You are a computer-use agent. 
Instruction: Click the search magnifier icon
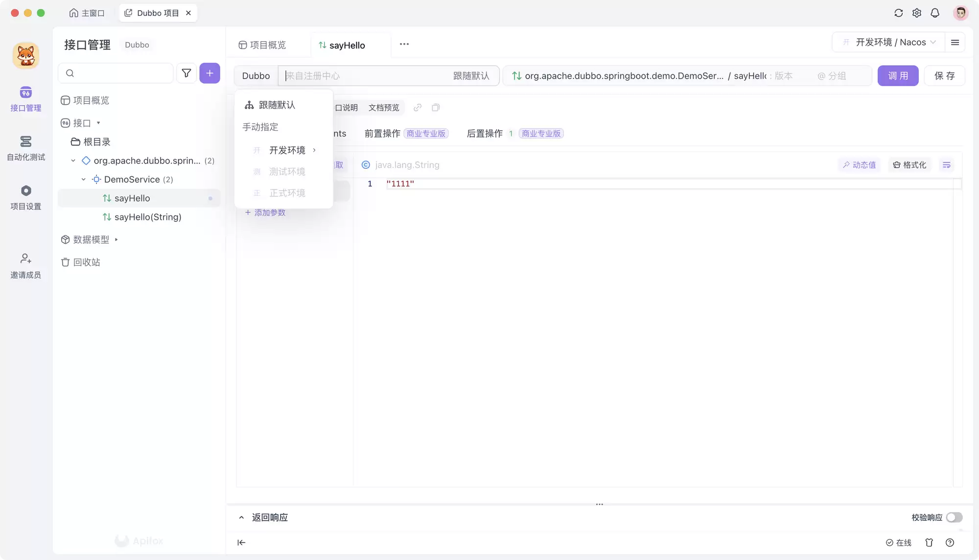click(70, 73)
